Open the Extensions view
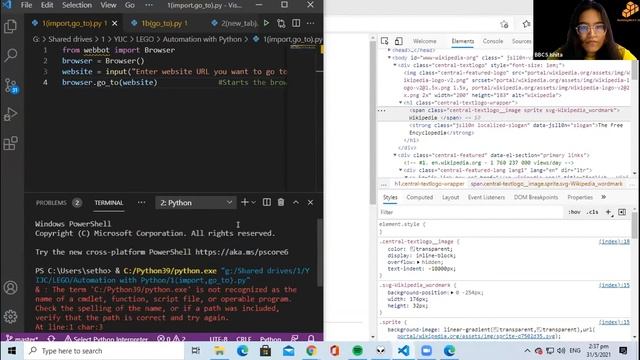 coord(10,143)
